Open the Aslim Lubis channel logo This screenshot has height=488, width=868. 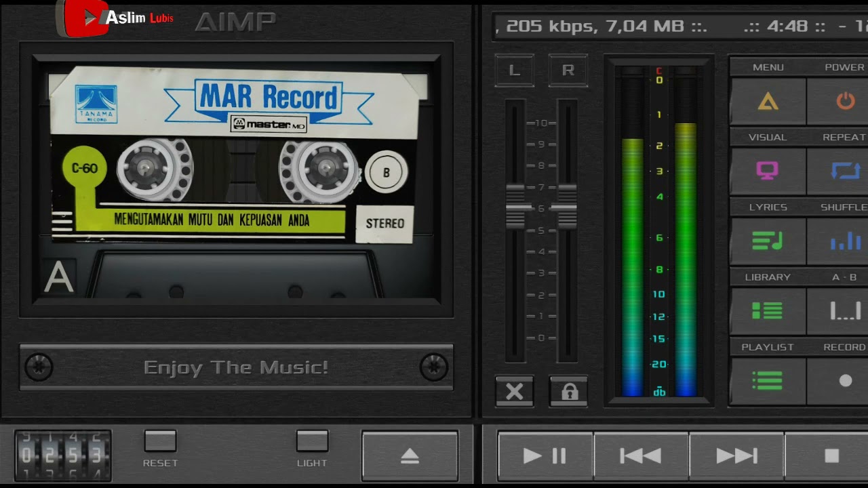point(115,18)
